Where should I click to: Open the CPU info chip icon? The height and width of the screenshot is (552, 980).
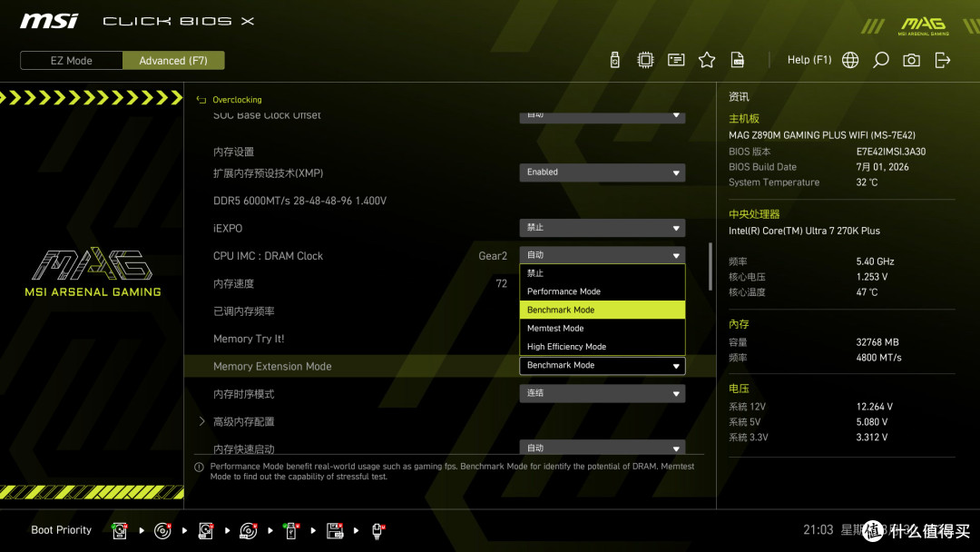[x=645, y=60]
